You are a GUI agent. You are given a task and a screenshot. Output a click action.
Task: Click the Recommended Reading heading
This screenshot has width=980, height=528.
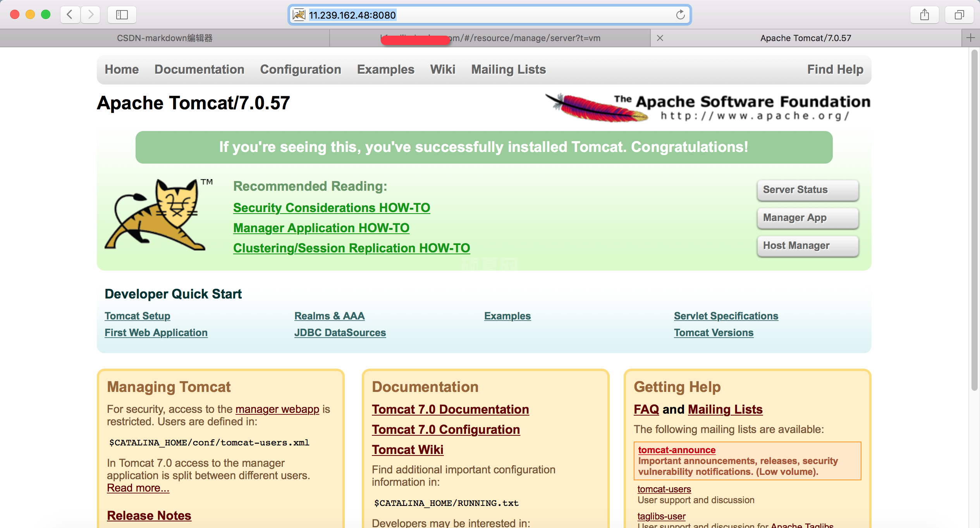[x=310, y=186]
